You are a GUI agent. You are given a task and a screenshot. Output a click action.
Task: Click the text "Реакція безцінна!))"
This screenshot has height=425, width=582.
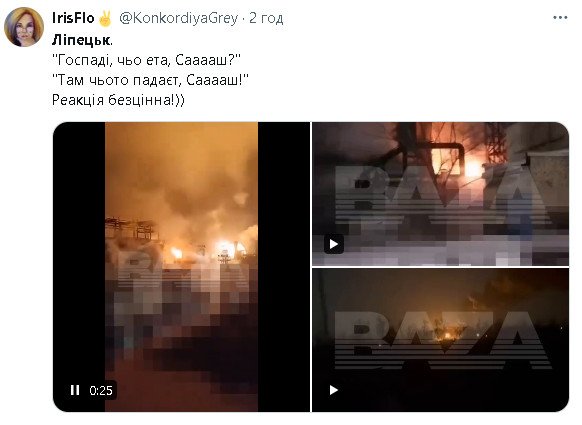pyautogui.click(x=118, y=100)
